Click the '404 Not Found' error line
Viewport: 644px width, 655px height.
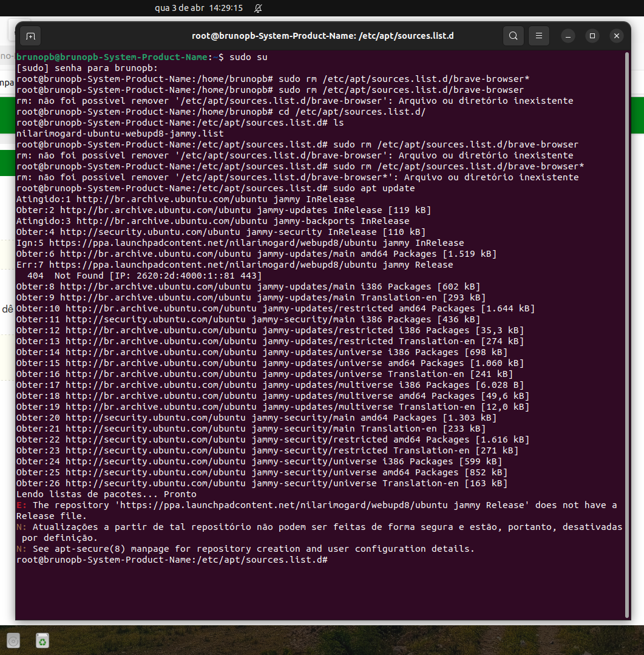[144, 275]
